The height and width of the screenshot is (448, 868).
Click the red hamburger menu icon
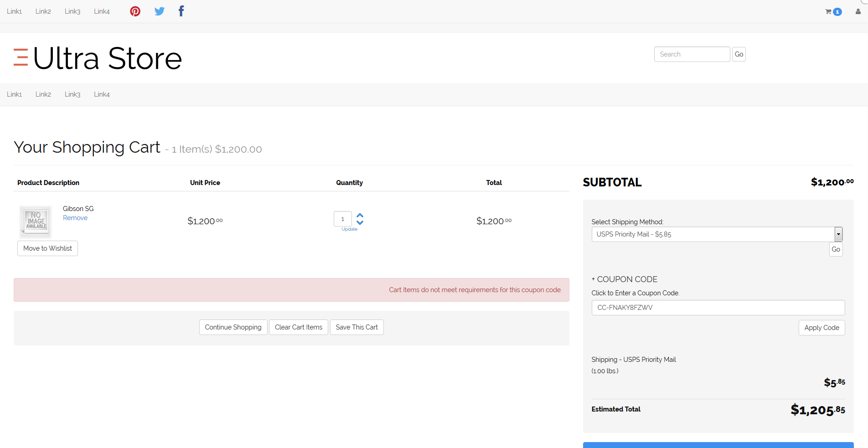21,57
